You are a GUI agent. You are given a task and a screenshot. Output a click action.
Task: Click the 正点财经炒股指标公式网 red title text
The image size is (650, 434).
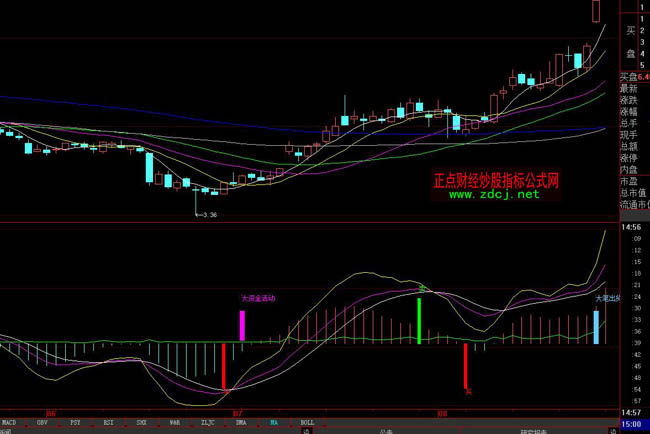point(495,181)
